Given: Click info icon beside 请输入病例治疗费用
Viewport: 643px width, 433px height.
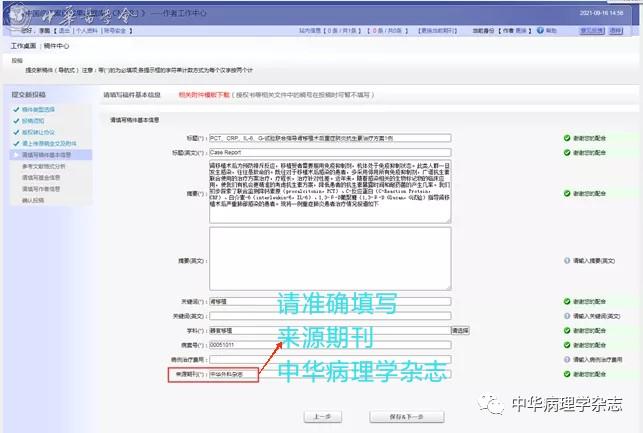Looking at the screenshot, I should pos(567,360).
